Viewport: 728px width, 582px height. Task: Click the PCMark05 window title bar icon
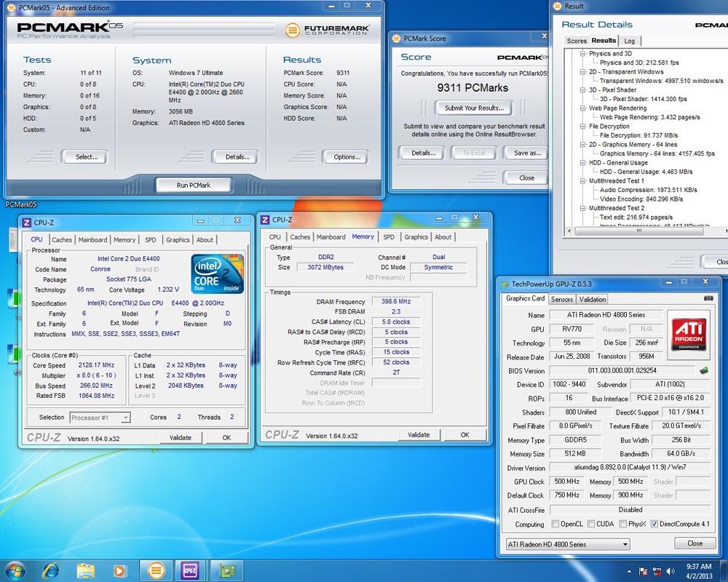coord(11,7)
